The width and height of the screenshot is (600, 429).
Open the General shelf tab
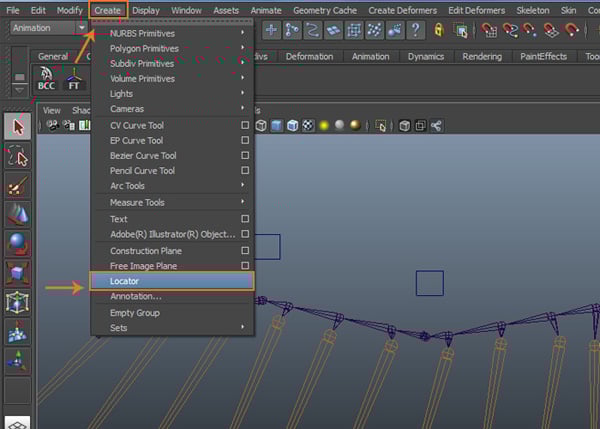point(53,57)
